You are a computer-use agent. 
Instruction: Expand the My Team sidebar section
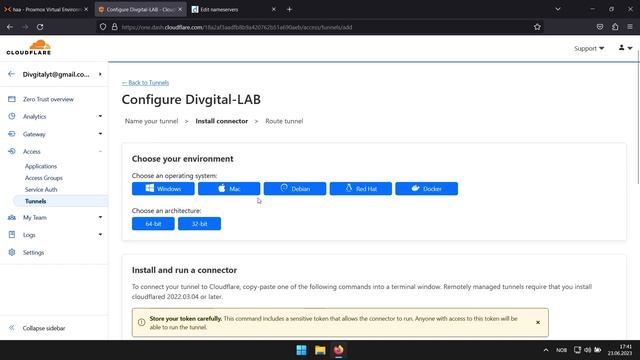tap(55, 218)
